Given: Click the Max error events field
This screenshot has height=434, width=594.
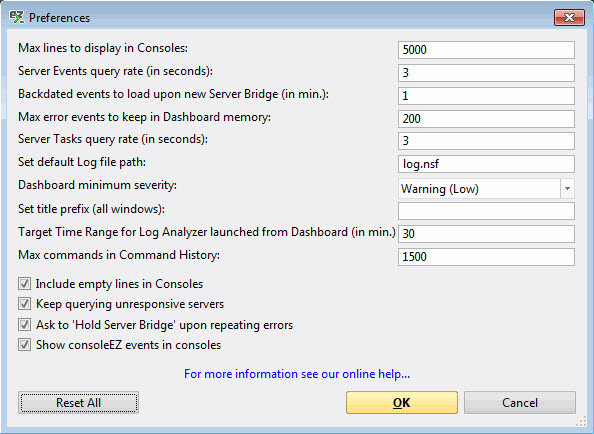Looking at the screenshot, I should coord(486,119).
